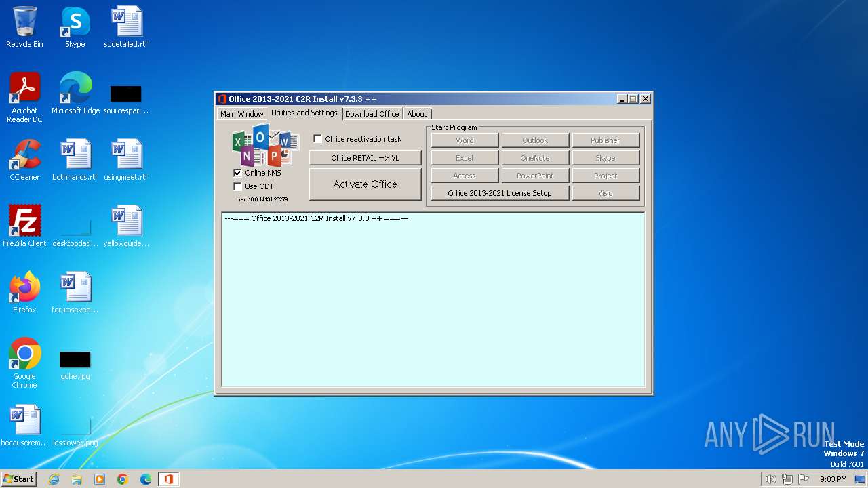Image resolution: width=868 pixels, height=488 pixels.
Task: Open Internet Explorer in the taskbar
Action: 54,479
